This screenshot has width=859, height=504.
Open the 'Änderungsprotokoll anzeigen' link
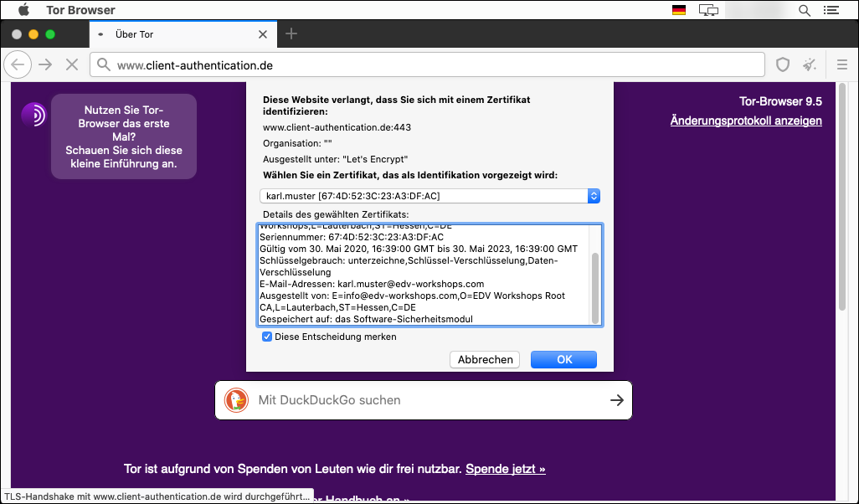click(746, 121)
